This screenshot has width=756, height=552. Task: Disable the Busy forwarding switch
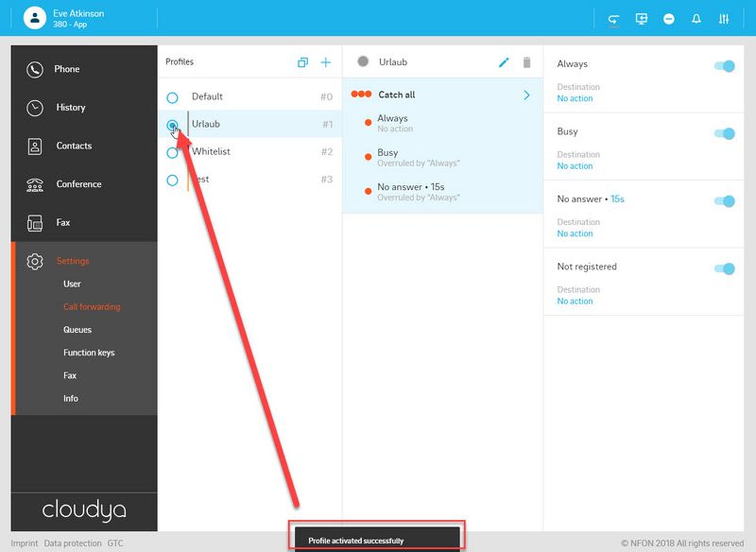[x=724, y=133]
